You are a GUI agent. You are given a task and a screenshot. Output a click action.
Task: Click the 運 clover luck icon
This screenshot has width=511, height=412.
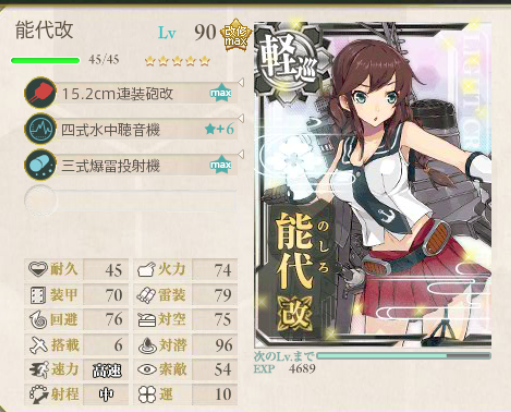coord(147,395)
